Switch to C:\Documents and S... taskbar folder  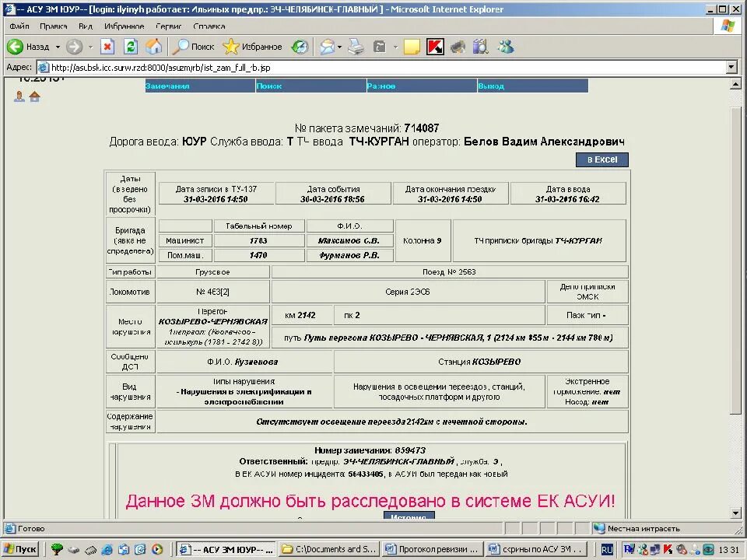pyautogui.click(x=330, y=549)
